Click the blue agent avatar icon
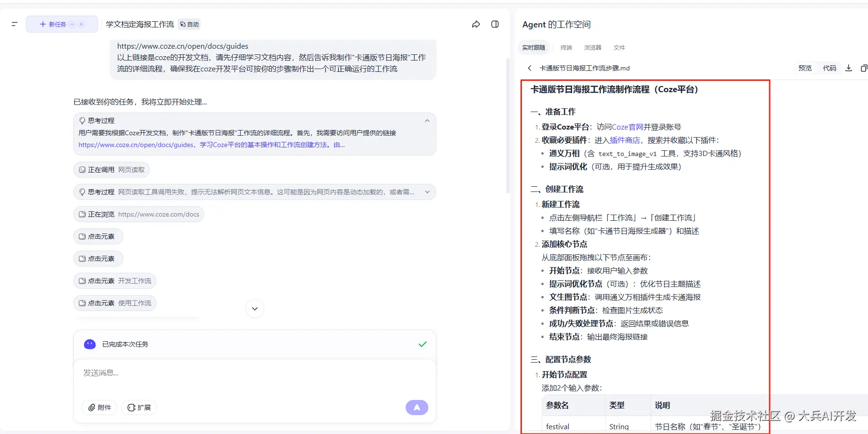 tap(90, 344)
